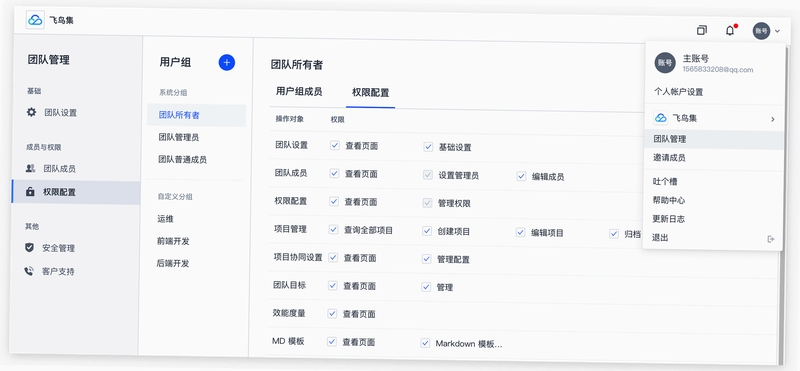Open 团队设置 in left sidebar
The width and height of the screenshot is (800, 371).
(60, 113)
